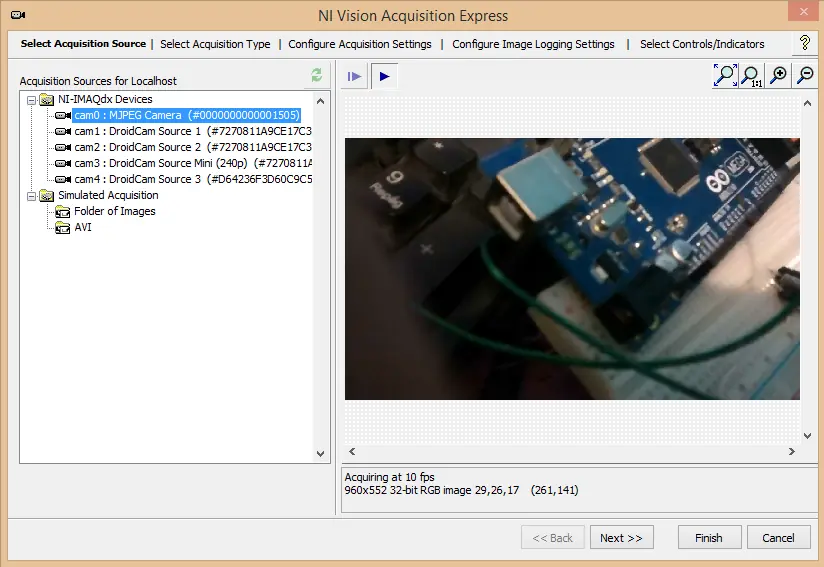Click the AVI source icon
Image resolution: width=824 pixels, height=567 pixels.
click(63, 228)
